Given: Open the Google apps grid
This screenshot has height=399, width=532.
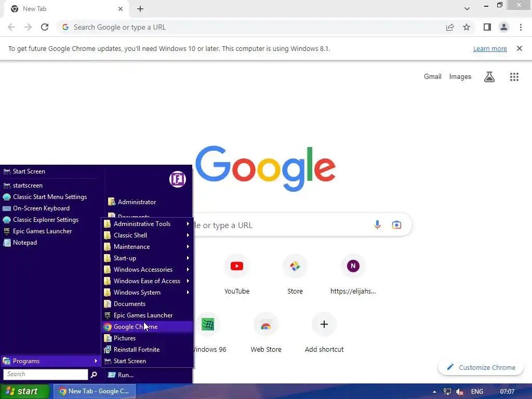Looking at the screenshot, I should click(x=514, y=77).
